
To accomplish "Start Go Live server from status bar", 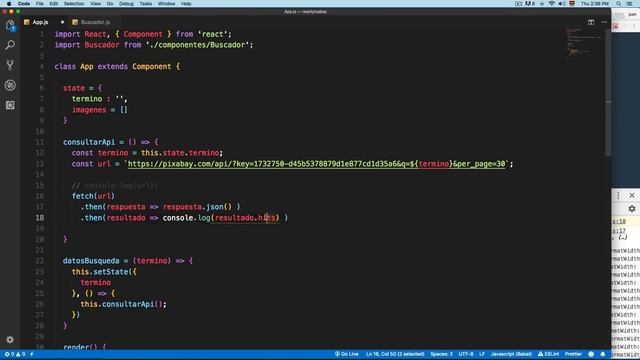I will pyautogui.click(x=347, y=354).
